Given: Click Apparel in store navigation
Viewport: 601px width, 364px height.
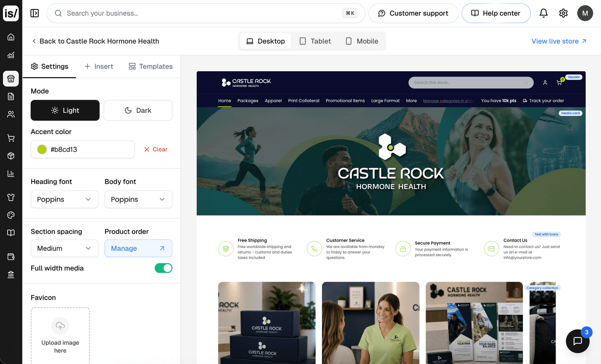Looking at the screenshot, I should pyautogui.click(x=273, y=101).
